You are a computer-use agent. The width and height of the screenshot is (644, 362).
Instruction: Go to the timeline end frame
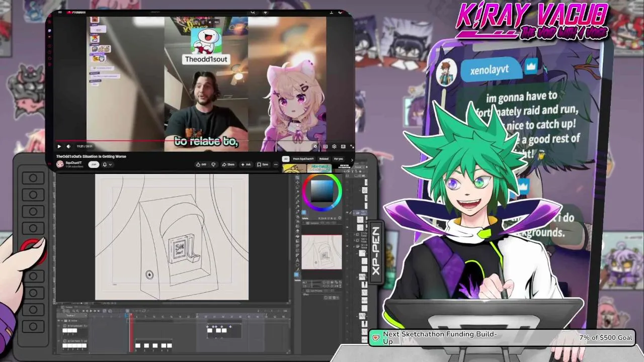99,311
